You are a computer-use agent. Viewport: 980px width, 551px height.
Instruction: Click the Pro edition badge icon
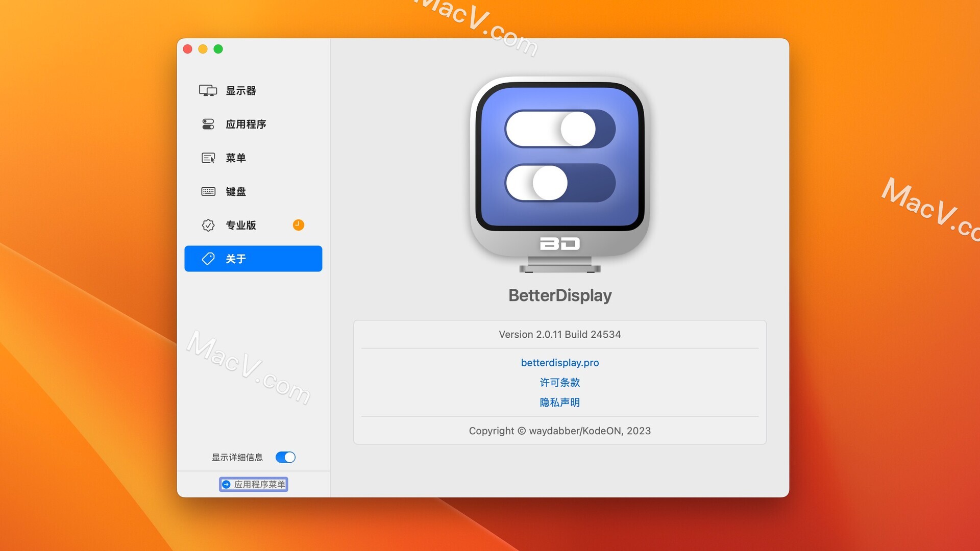(x=208, y=225)
